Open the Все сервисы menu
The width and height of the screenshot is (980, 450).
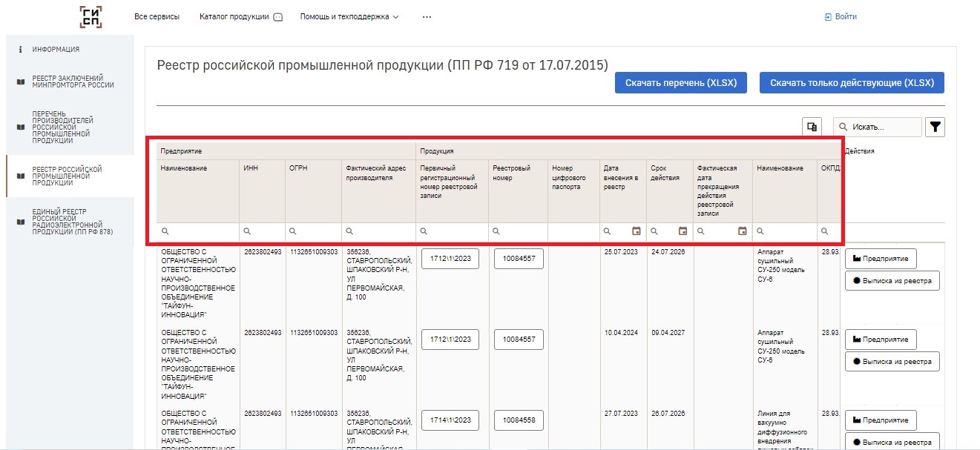coord(157,16)
